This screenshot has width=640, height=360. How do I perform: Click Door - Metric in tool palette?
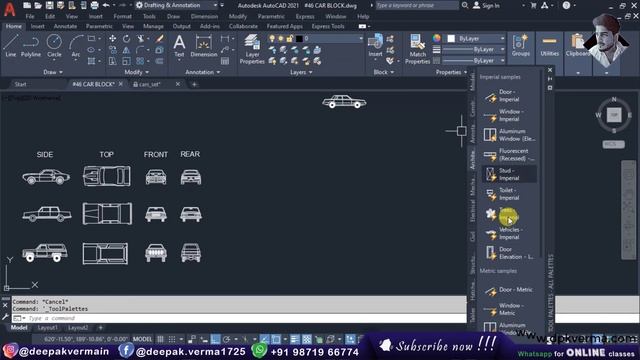[x=508, y=290]
